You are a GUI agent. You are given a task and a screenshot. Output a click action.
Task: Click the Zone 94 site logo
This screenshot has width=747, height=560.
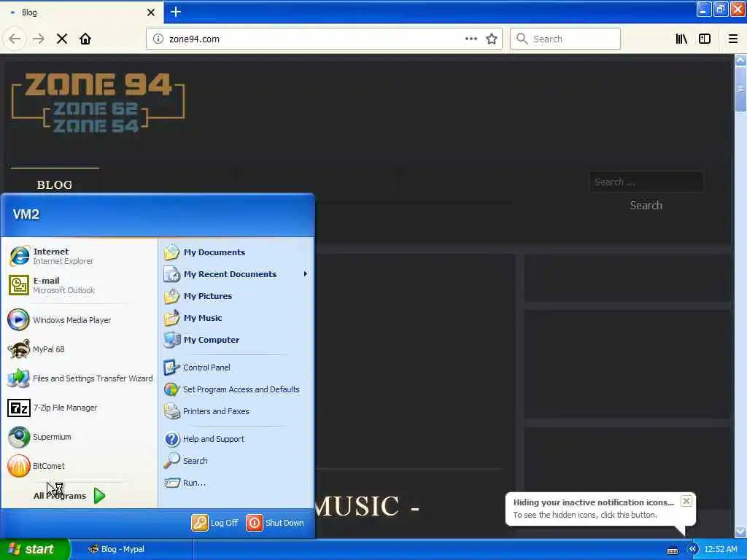point(98,102)
